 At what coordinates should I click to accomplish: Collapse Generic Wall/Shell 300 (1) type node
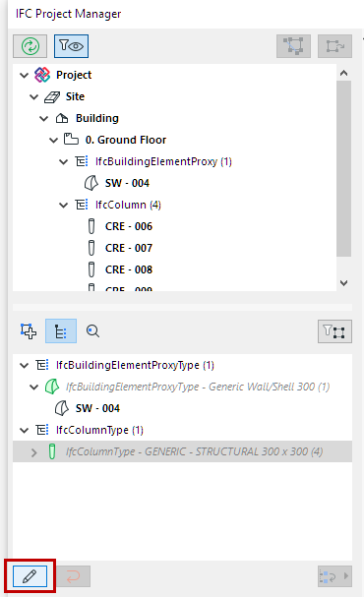pos(34,388)
